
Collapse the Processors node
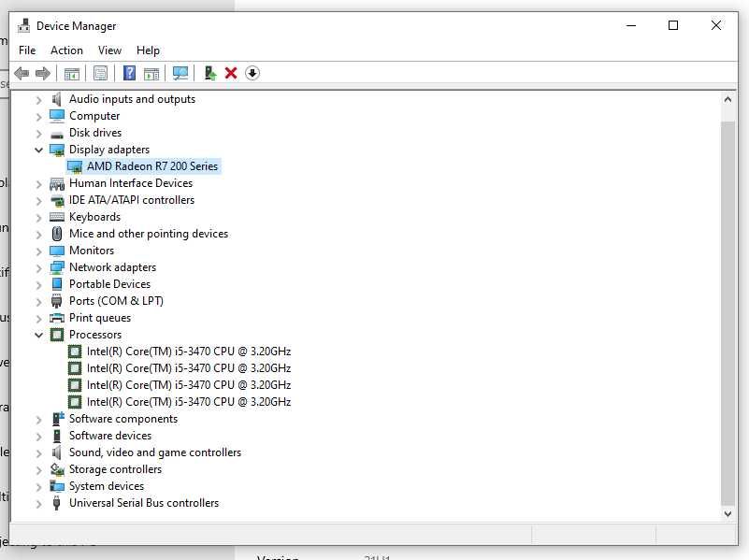38,335
